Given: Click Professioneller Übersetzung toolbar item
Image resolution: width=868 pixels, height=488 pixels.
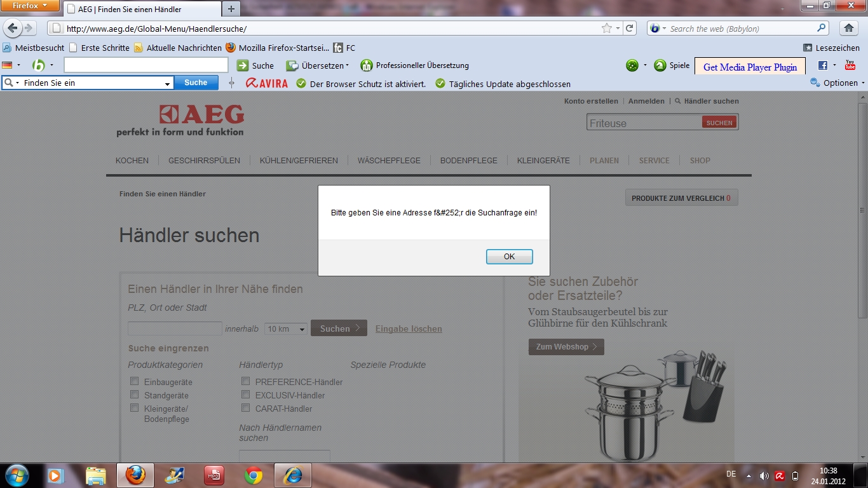Looking at the screenshot, I should pyautogui.click(x=414, y=65).
